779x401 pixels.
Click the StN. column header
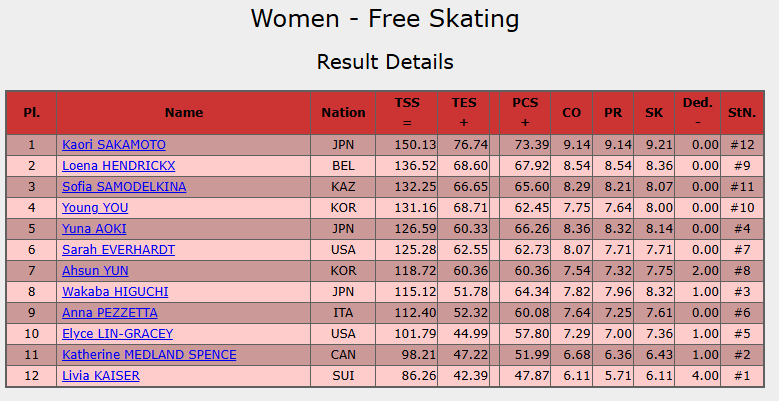742,113
